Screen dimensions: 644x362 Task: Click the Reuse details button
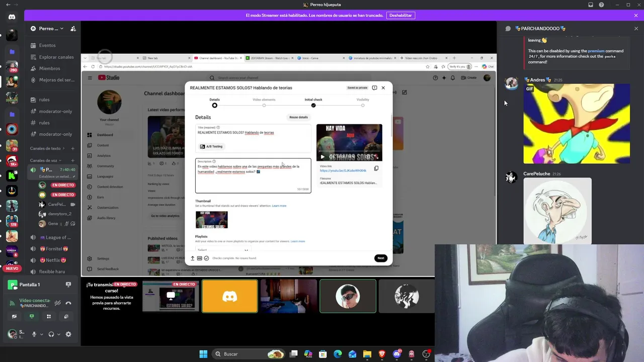[298, 117]
